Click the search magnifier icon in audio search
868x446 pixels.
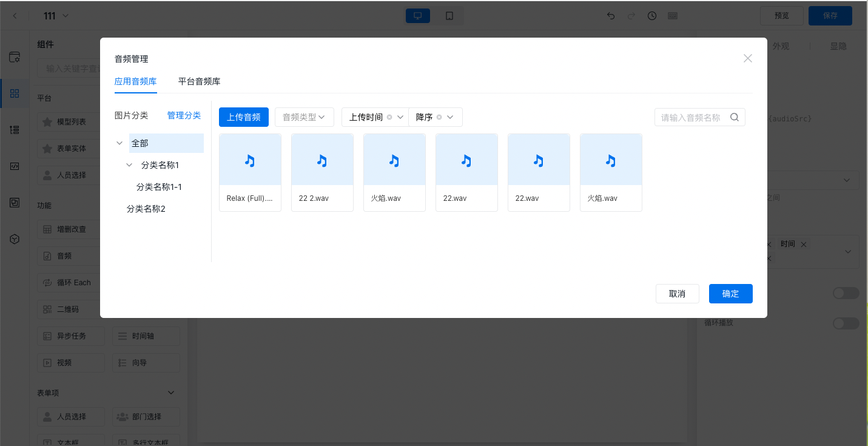click(x=734, y=118)
